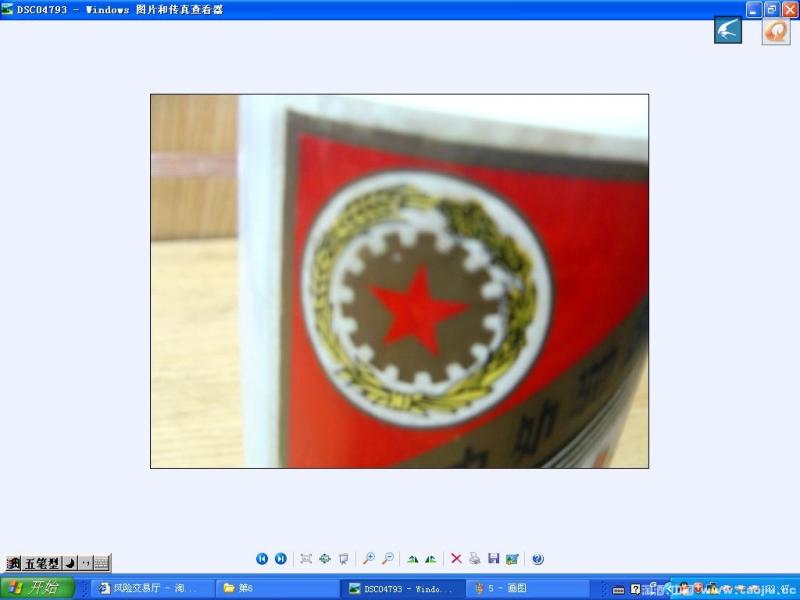Open the viewer's title bar system icon
The image size is (800, 600).
[x=7, y=9]
